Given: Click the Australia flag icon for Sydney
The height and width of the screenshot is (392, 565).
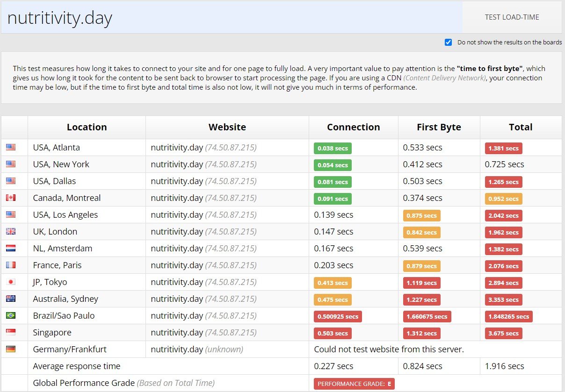Looking at the screenshot, I should pos(11,299).
